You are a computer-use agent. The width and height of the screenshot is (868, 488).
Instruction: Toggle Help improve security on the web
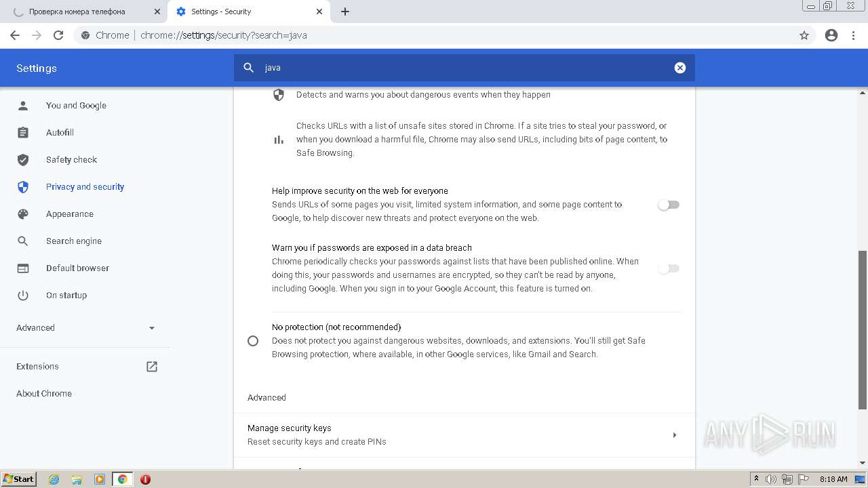pos(669,205)
